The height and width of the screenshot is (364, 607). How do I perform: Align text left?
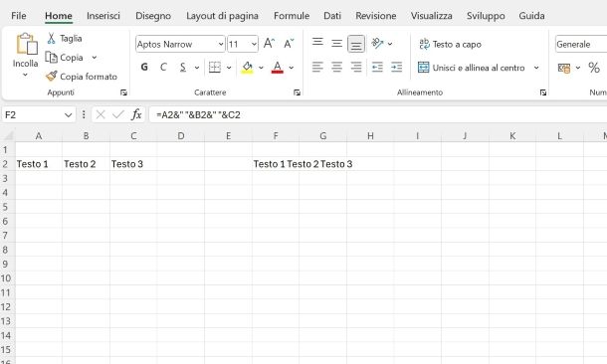(317, 68)
